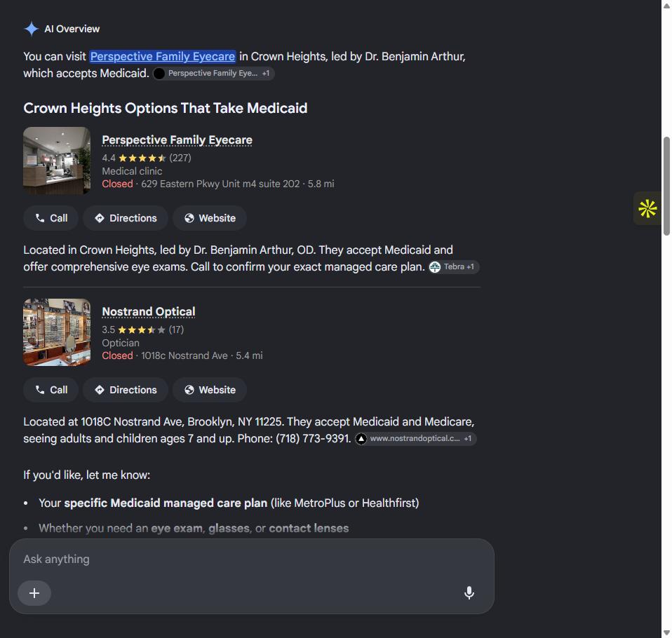Click the plus attachment button
Viewport: 672px width, 638px height.
[34, 593]
